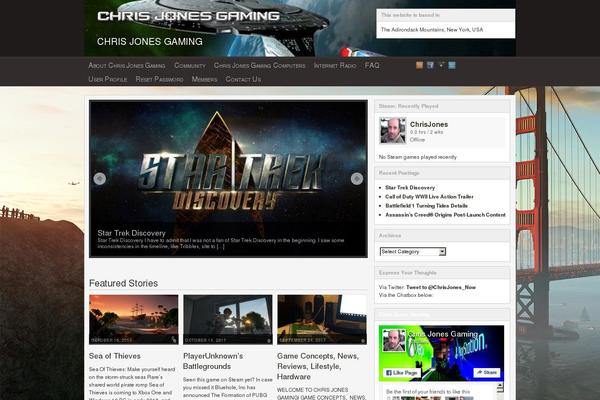Open the Reset Password menu item

[159, 79]
